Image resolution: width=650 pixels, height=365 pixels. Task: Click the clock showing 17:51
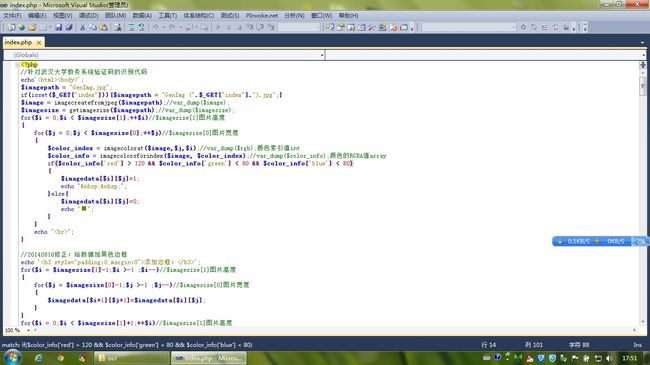point(629,358)
